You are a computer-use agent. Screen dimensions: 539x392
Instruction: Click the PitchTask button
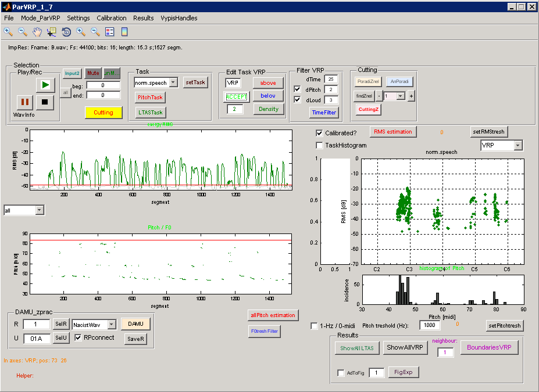tap(150, 97)
